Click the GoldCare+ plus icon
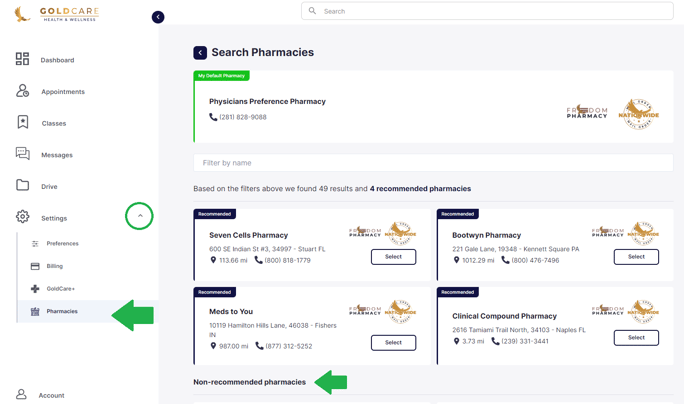This screenshot has width=684, height=404. pos(35,289)
